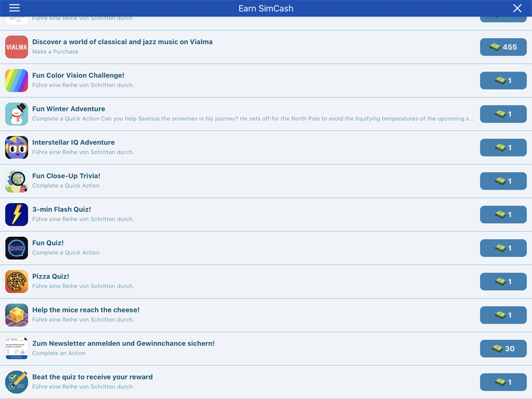Tap the pencil checkmark quiz reward icon
The height and width of the screenshot is (399, 532).
point(17,382)
